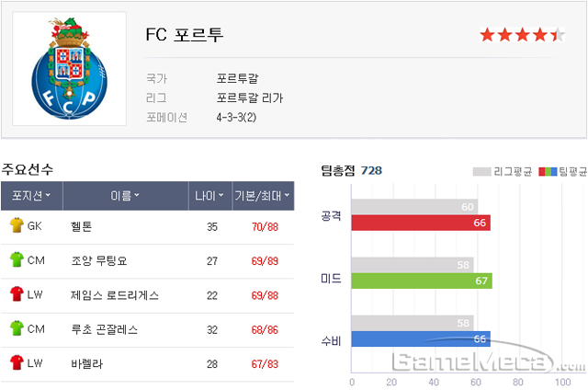Click the blue 수비 team bar showing 66

[x=421, y=339]
